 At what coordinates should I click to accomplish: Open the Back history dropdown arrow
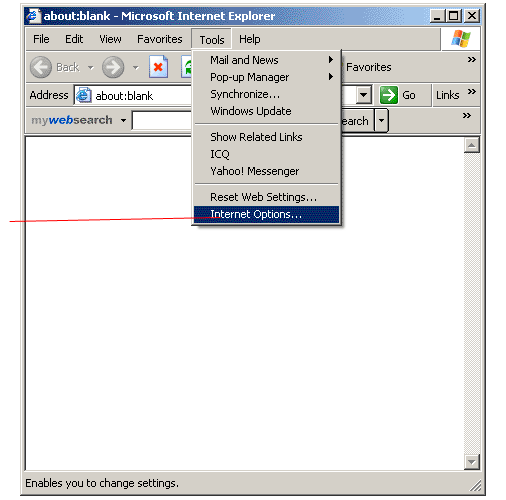click(x=91, y=68)
